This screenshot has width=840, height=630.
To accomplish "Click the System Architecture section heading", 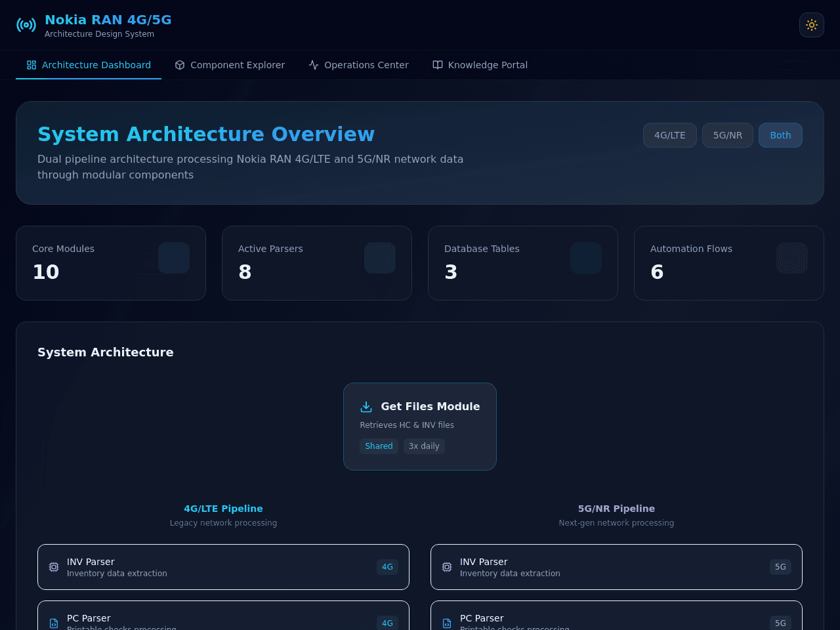I will (106, 352).
